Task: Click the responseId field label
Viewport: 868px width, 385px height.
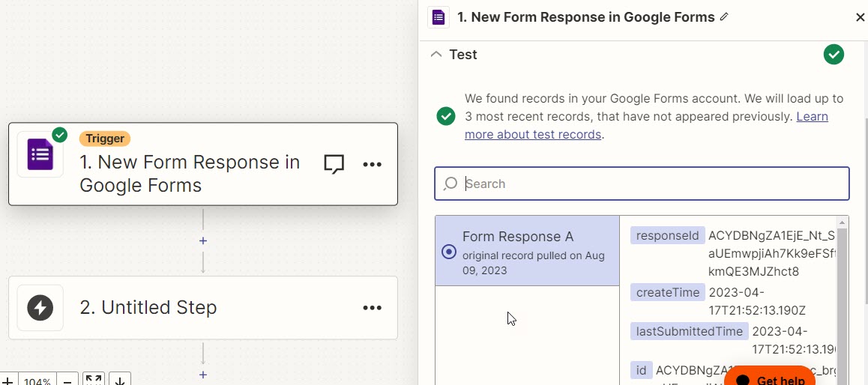Action: (x=668, y=236)
